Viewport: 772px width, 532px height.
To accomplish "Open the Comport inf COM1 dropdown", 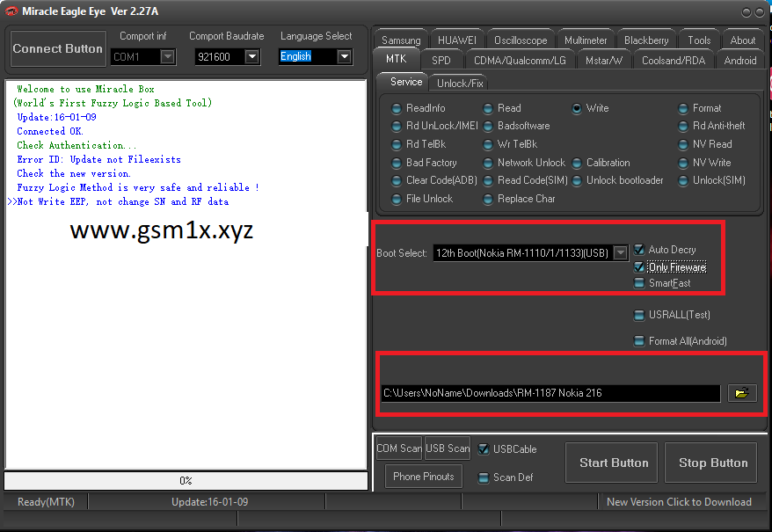I will 168,56.
